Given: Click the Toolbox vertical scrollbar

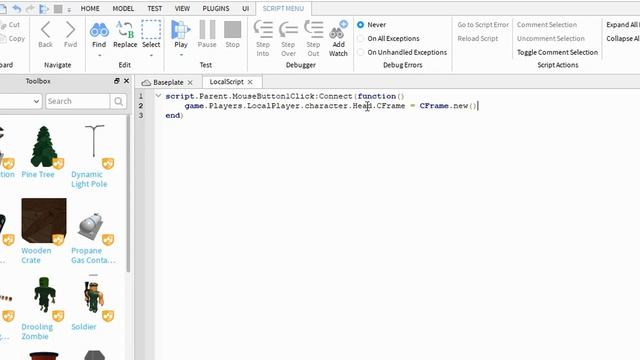Looking at the screenshot, I should click(129, 194).
